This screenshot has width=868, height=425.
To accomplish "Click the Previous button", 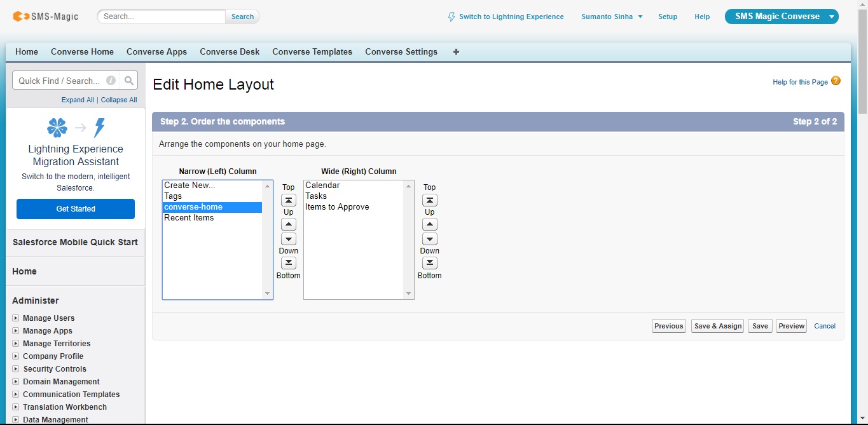I will point(668,326).
